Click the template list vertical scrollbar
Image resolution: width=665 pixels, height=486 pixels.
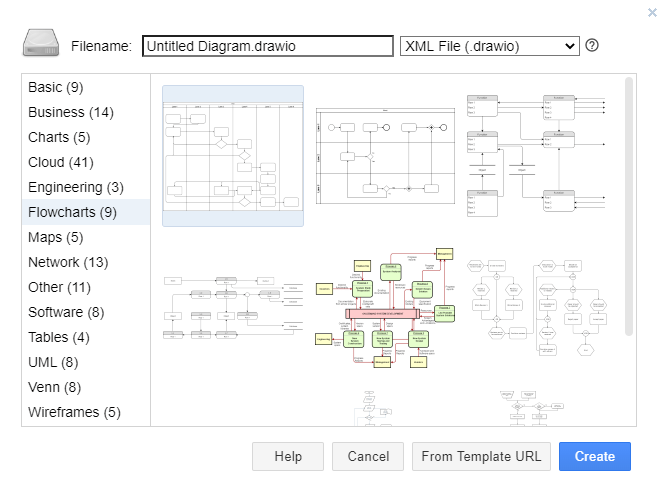(x=629, y=207)
